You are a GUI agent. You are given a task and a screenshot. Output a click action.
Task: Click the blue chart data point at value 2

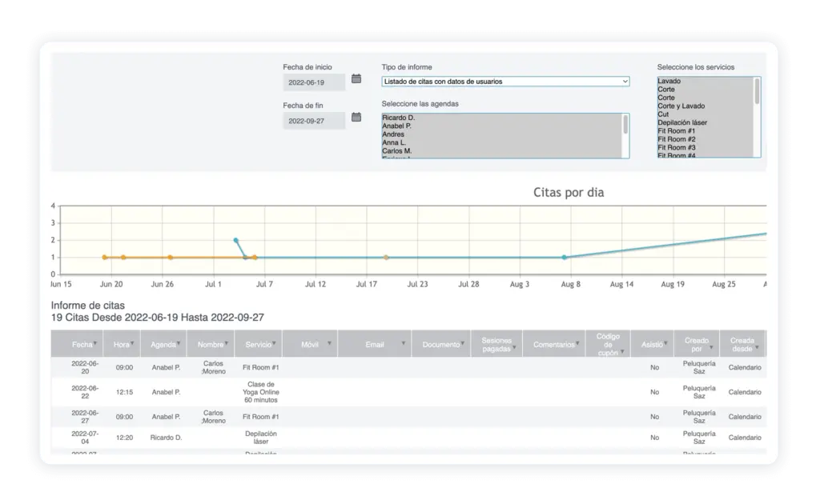coord(235,240)
